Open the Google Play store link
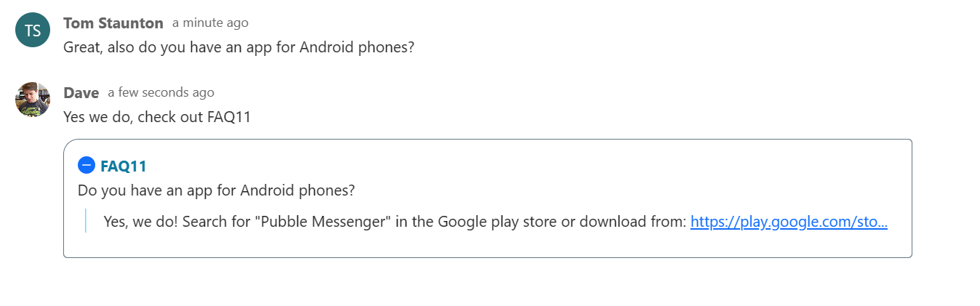Screen dimensions: 980x306 (788, 222)
